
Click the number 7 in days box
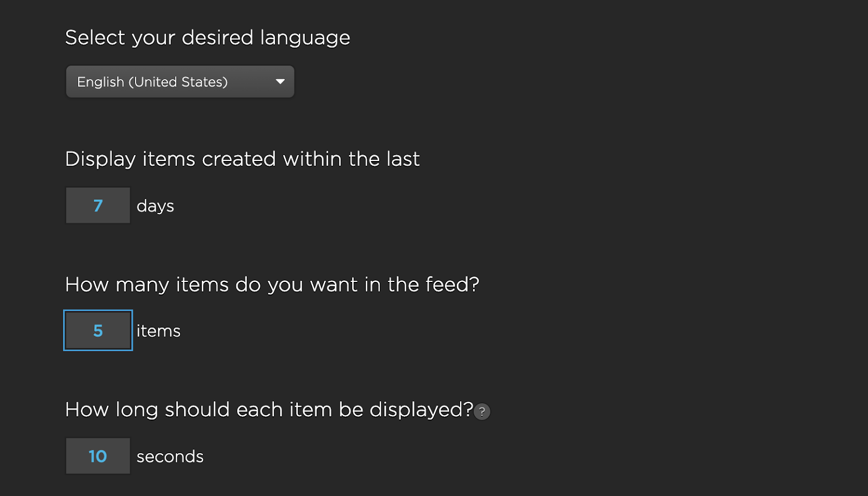coord(98,205)
